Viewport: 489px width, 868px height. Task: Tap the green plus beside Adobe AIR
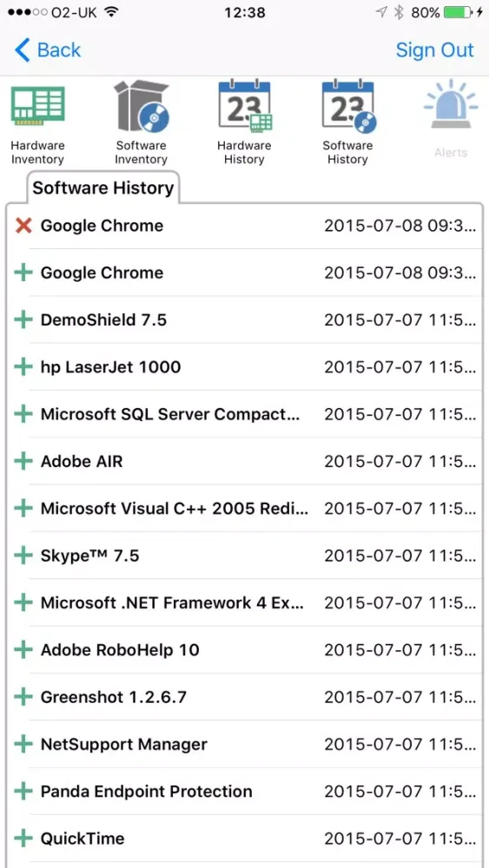tap(23, 461)
